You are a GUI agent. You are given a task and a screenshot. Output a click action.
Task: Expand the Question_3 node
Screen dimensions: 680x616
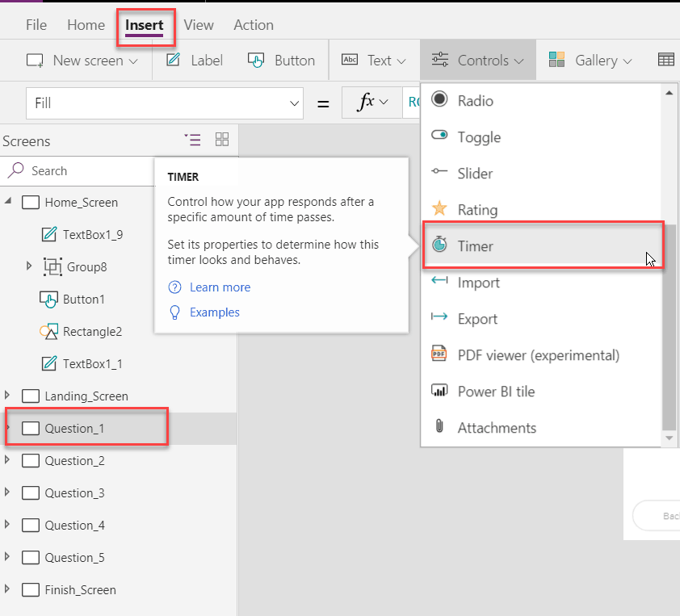click(7, 492)
